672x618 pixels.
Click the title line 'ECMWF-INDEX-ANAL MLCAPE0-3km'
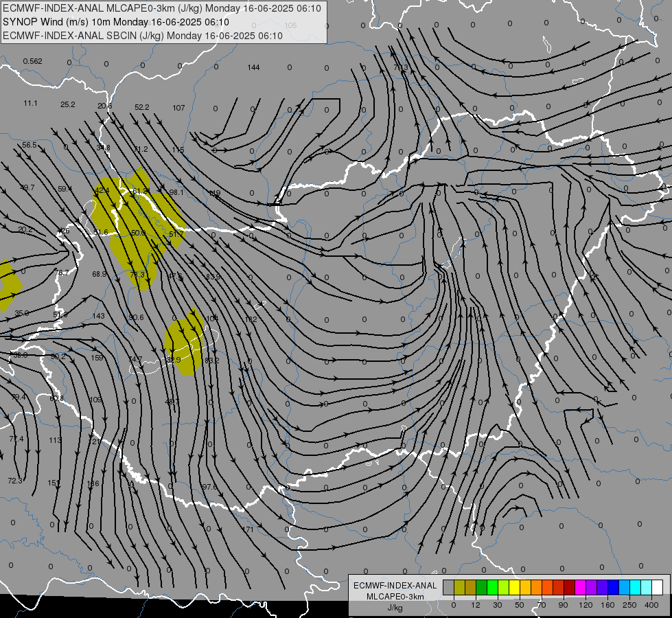[161, 8]
